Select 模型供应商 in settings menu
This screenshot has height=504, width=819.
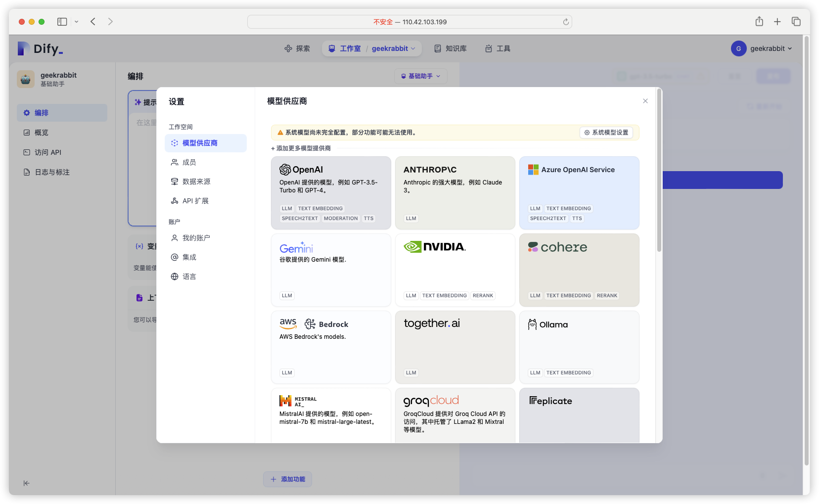click(x=206, y=143)
